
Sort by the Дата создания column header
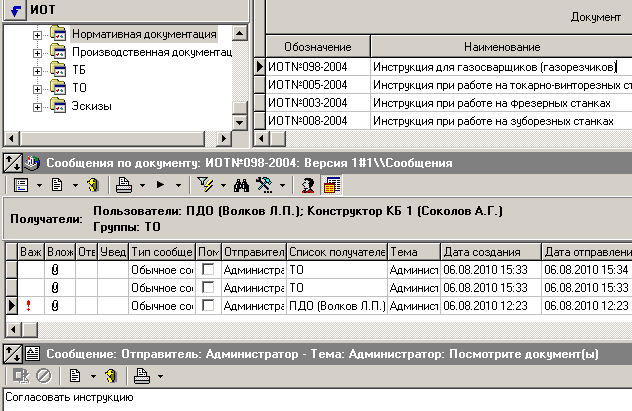490,251
